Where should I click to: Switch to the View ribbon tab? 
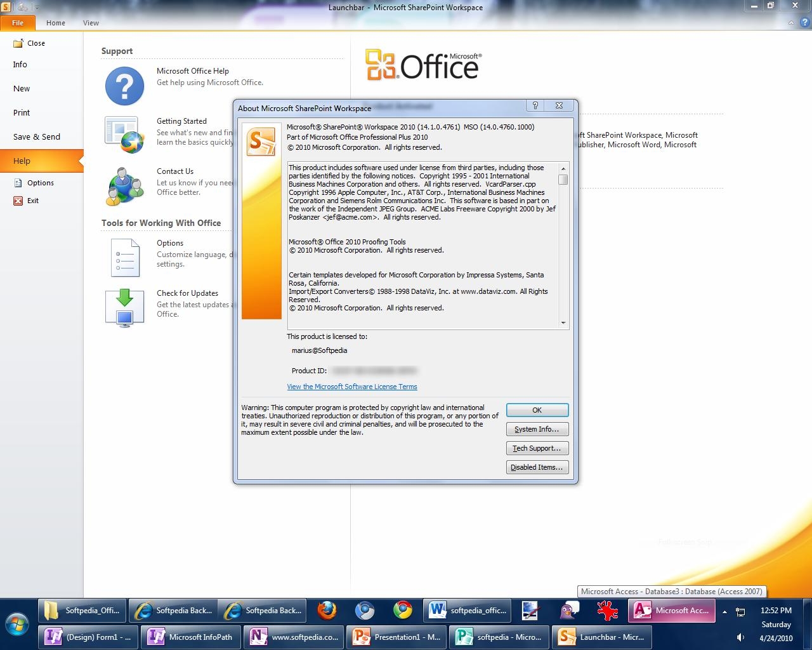click(91, 23)
